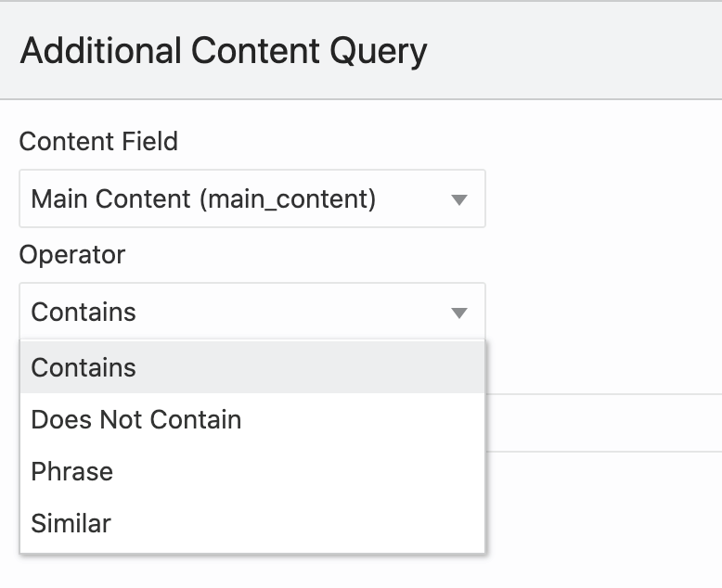This screenshot has height=588, width=722.
Task: Switch operator to Similar
Action: pos(71,523)
